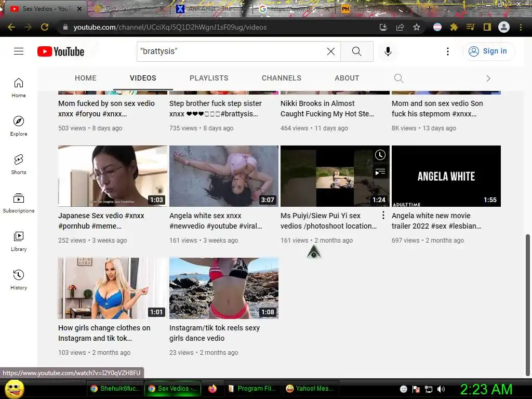Open the ANGELA WHITE thumbnail with 1:55 duration
The height and width of the screenshot is (399, 532).
446,176
